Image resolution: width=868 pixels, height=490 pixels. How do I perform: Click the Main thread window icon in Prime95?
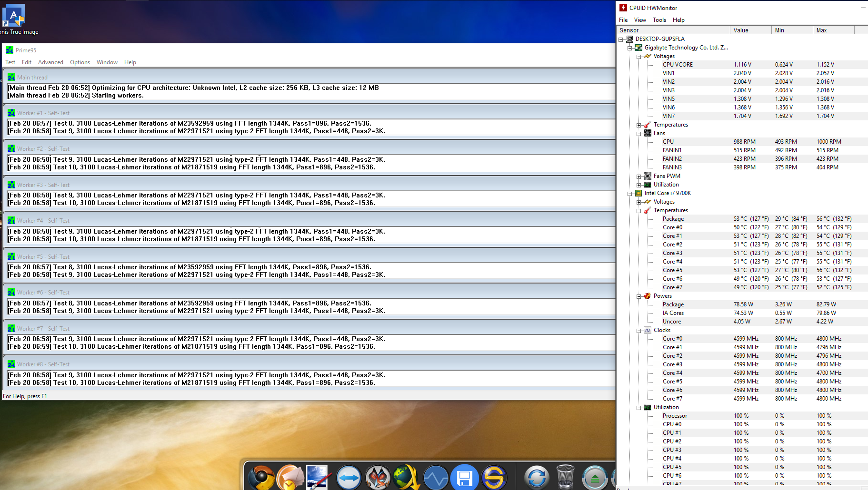click(x=11, y=77)
